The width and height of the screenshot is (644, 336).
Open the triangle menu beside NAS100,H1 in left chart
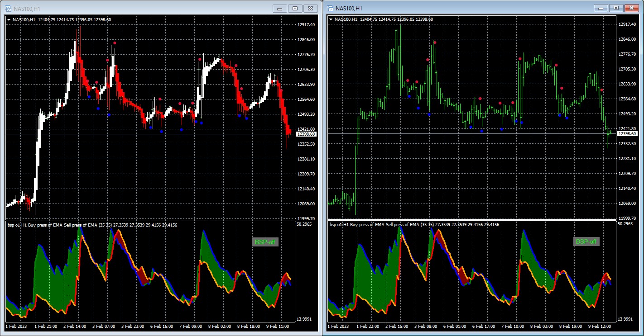tap(9, 19)
